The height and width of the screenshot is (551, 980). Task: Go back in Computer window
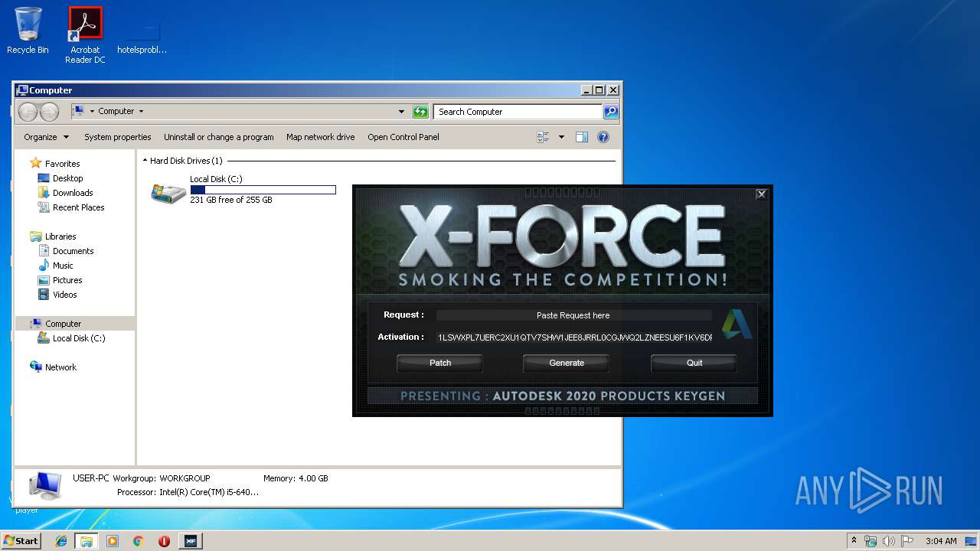pos(28,112)
